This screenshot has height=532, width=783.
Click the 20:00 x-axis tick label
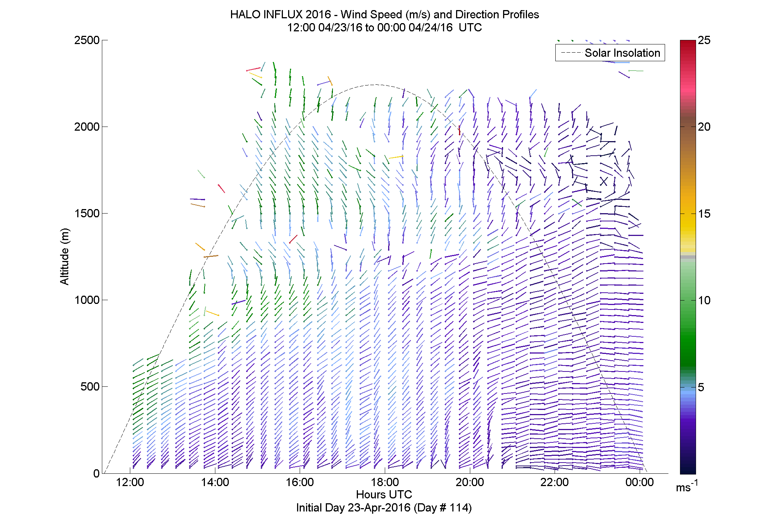470,482
